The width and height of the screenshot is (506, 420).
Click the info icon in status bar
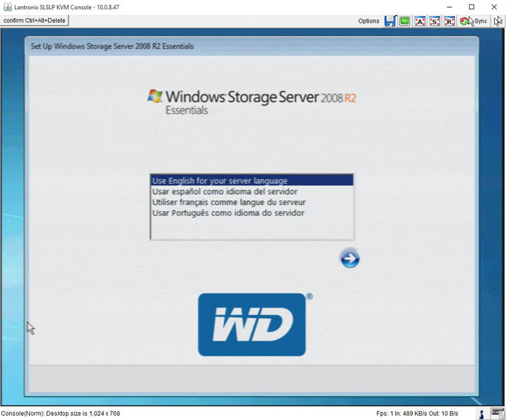pos(481,414)
